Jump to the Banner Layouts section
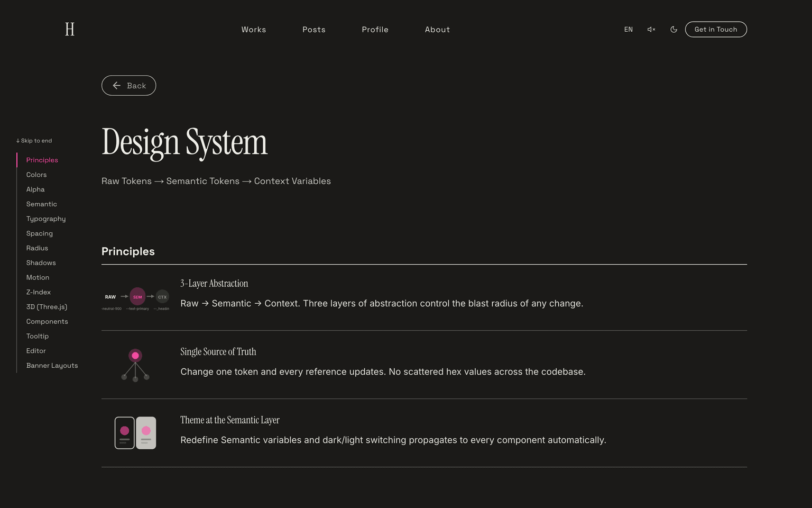Image resolution: width=812 pixels, height=508 pixels. click(52, 366)
